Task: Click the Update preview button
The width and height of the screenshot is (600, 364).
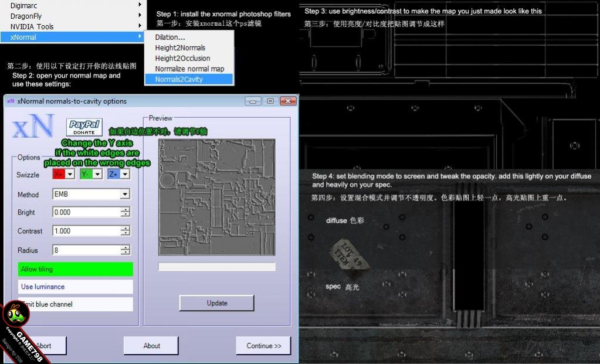Action: coord(216,303)
